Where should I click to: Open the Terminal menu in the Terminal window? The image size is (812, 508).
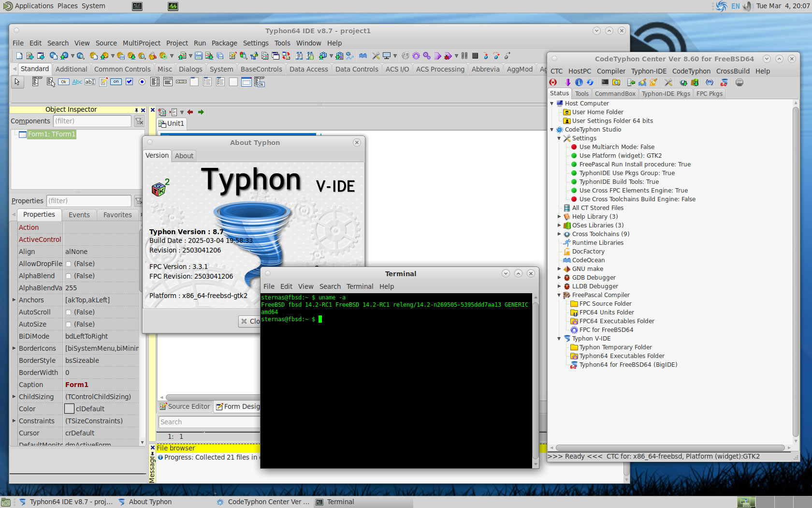tap(360, 286)
